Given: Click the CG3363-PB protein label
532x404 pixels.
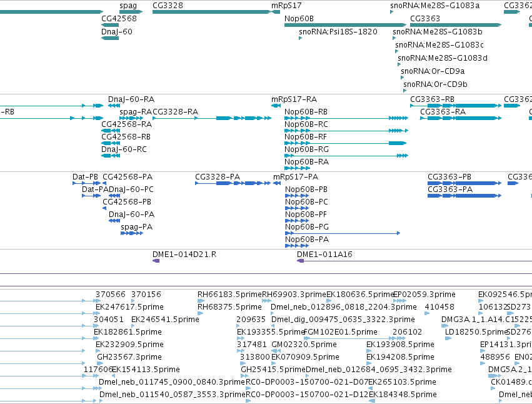Looking at the screenshot, I should (x=449, y=177).
